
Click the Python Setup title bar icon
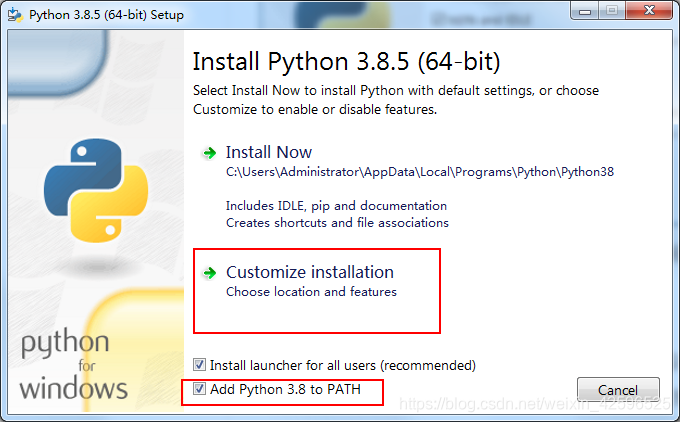pyautogui.click(x=15, y=15)
